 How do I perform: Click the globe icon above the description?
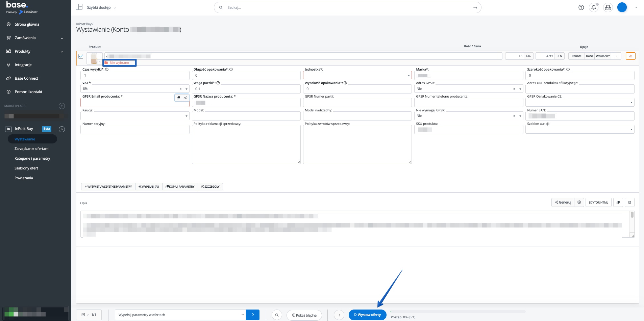click(629, 203)
